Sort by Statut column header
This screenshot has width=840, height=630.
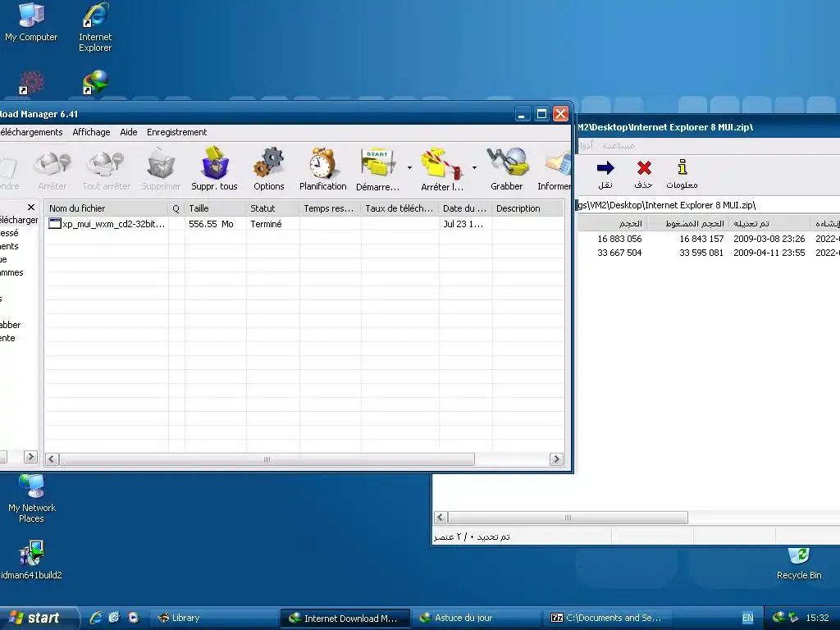[272, 208]
